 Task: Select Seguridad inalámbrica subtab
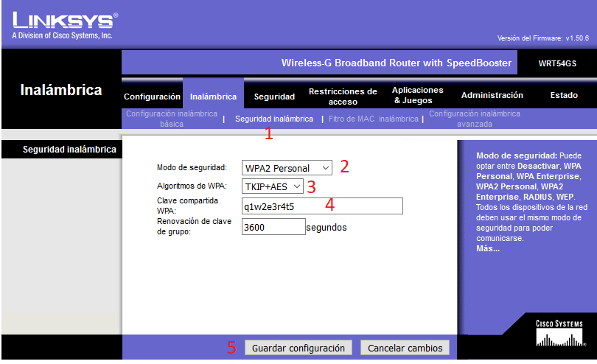pos(273,119)
